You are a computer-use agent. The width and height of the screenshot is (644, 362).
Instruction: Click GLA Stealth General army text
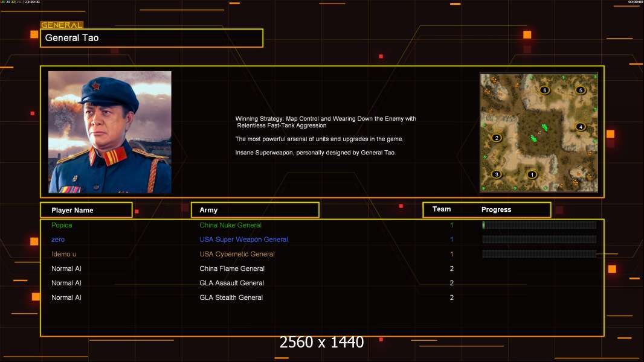coord(231,297)
